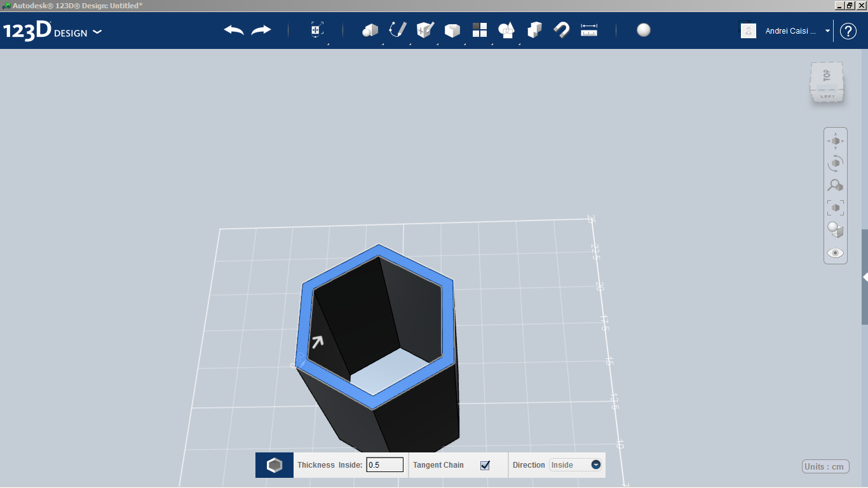Expand the collapsed right side panel
Image resolution: width=868 pixels, height=488 pixels.
pos(865,277)
